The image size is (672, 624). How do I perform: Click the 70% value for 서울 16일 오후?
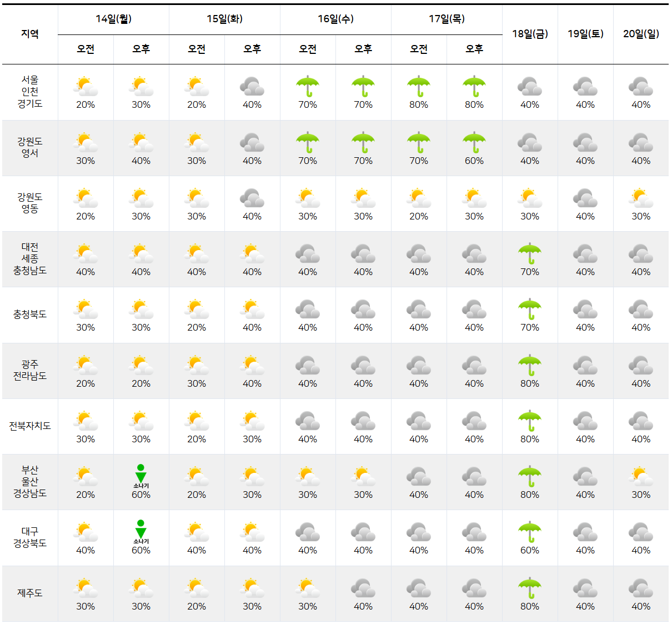click(363, 104)
